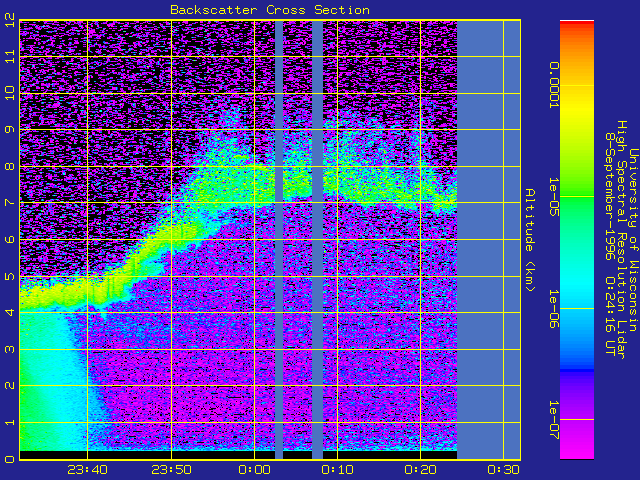
Task: Click the 0:30 time axis label
Action: coord(504,470)
